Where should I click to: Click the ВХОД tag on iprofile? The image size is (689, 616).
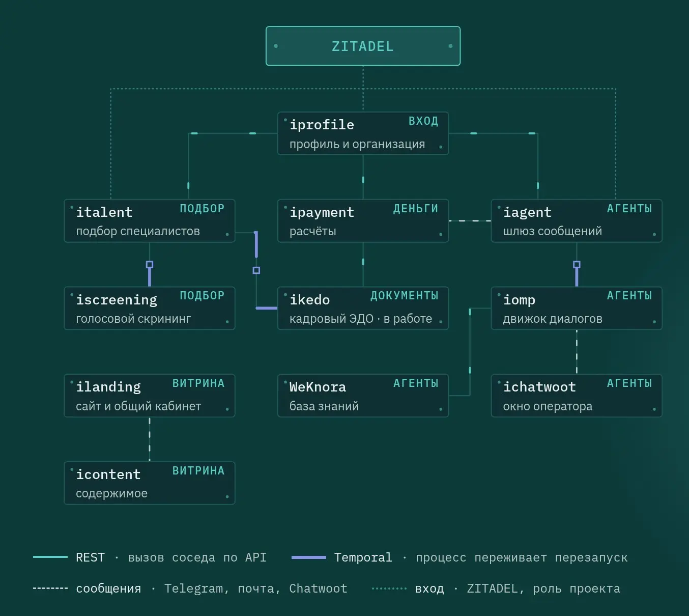tap(423, 121)
